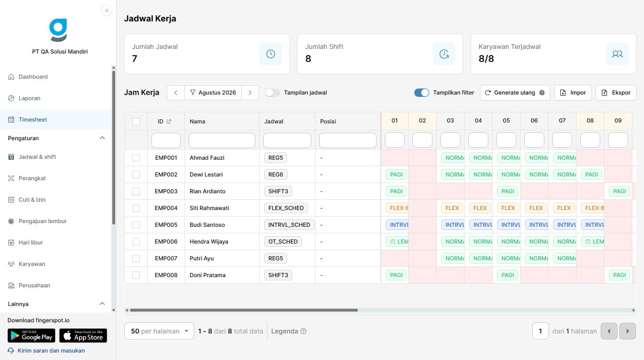
Task: Collapse the Lainnya sidebar section
Action: (103, 304)
